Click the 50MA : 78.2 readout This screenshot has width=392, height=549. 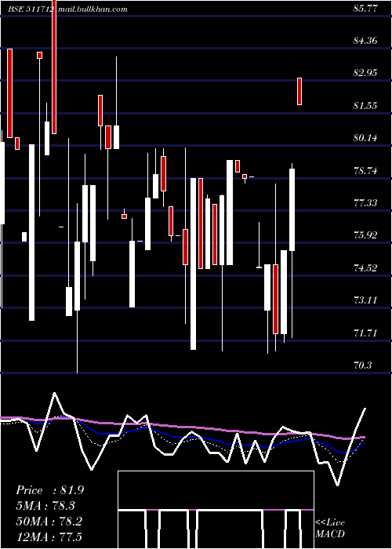49,522
